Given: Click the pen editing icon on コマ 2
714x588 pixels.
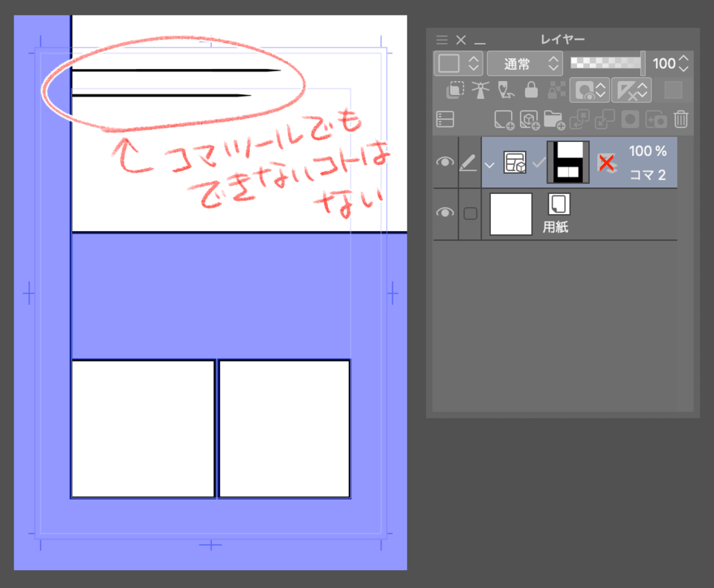Looking at the screenshot, I should [x=469, y=163].
